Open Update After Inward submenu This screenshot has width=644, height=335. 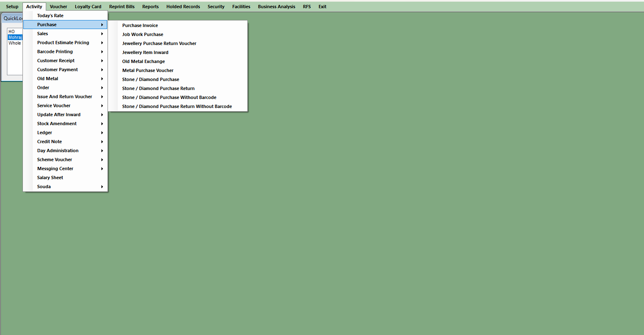65,115
